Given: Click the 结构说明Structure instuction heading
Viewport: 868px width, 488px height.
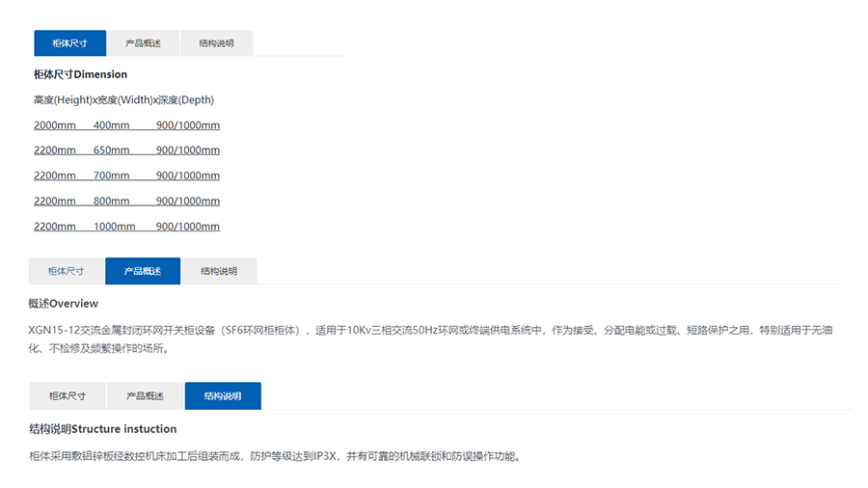Looking at the screenshot, I should point(102,428).
